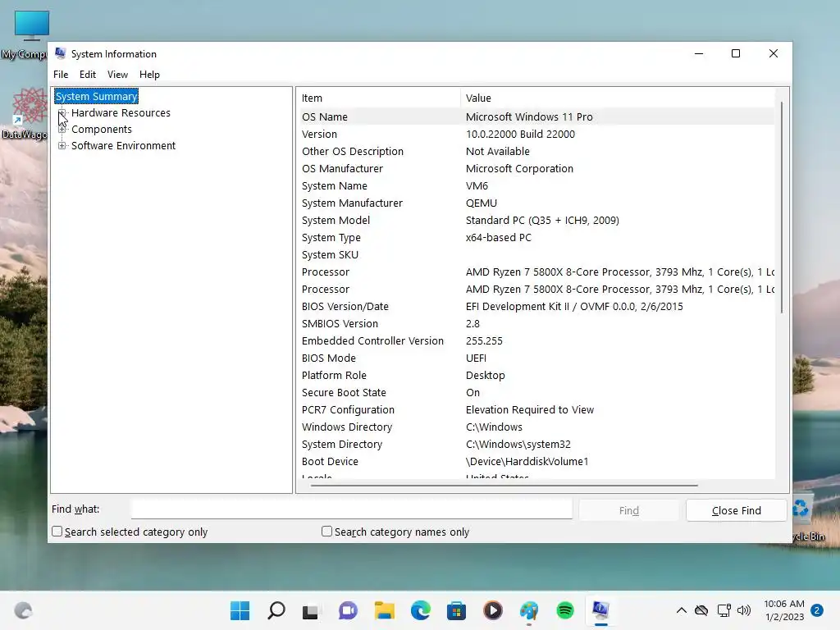Image resolution: width=840 pixels, height=630 pixels.
Task: Click the horizontal scrollbar of details list
Action: [x=504, y=486]
